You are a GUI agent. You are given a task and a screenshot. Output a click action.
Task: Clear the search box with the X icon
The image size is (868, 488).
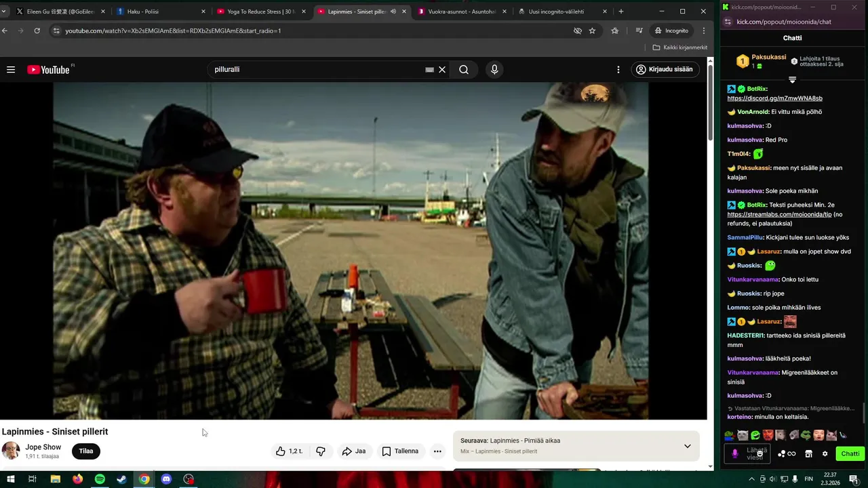(442, 69)
